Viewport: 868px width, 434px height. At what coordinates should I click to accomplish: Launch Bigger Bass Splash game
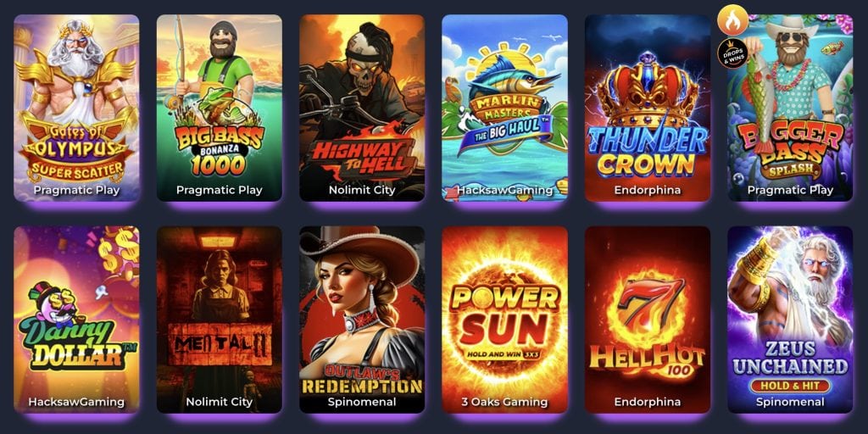(791, 108)
